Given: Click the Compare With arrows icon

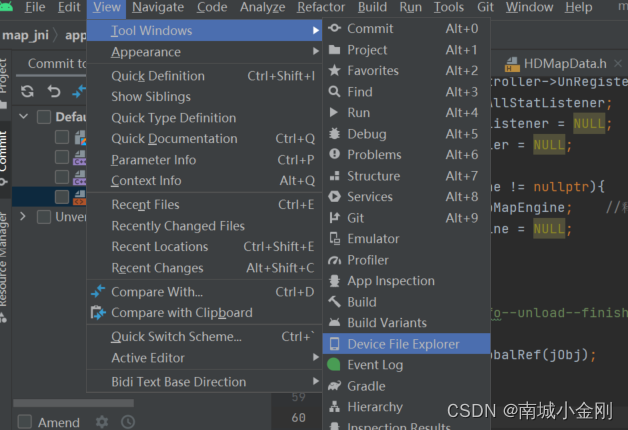Looking at the screenshot, I should coord(98,291).
